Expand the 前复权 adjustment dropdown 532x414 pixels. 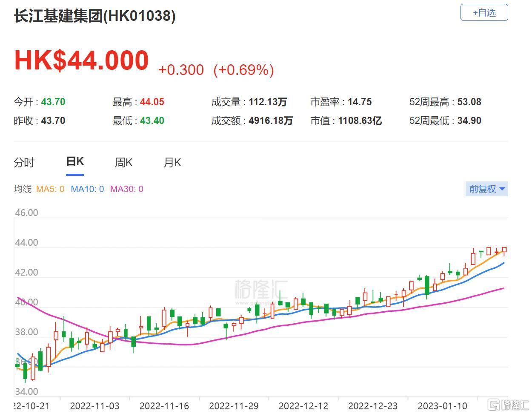(487, 189)
